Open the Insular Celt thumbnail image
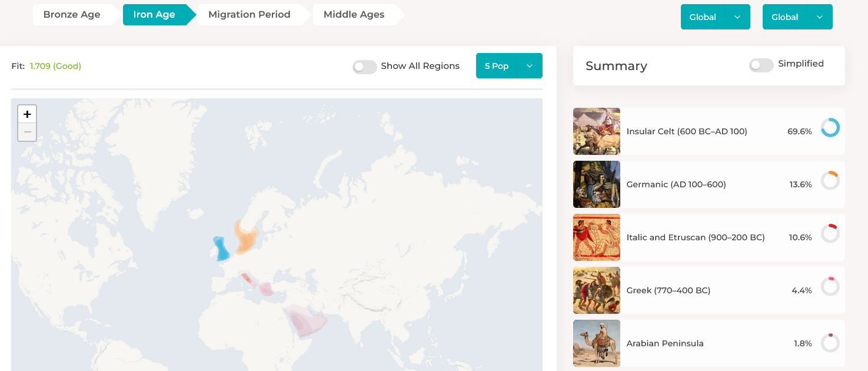868x371 pixels. tap(597, 131)
